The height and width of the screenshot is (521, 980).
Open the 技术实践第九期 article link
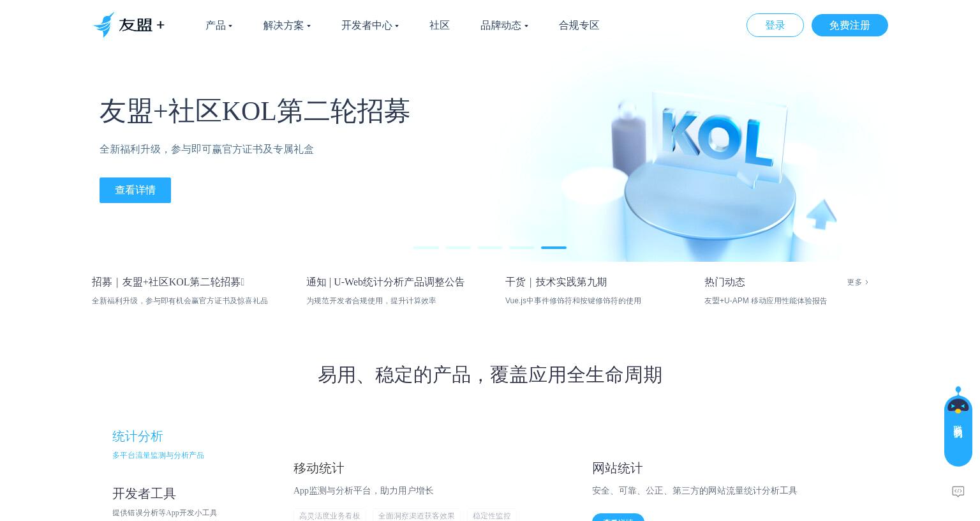coord(556,282)
